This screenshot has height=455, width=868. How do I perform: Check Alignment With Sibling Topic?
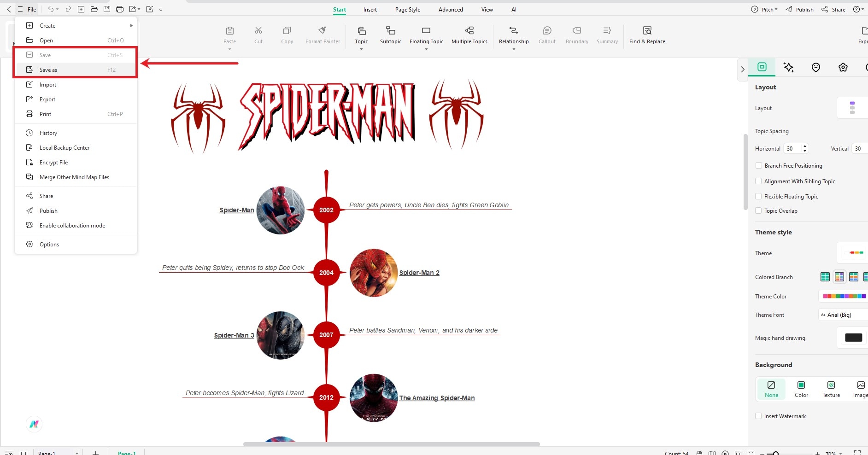click(x=759, y=181)
